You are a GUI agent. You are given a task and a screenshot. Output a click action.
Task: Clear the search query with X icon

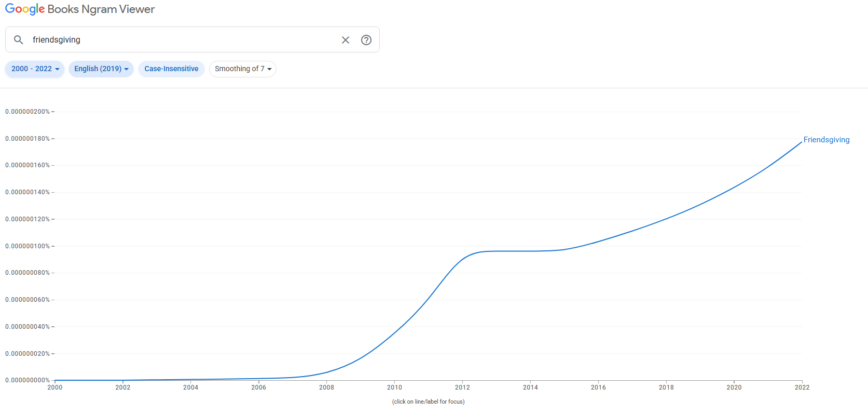[x=346, y=40]
